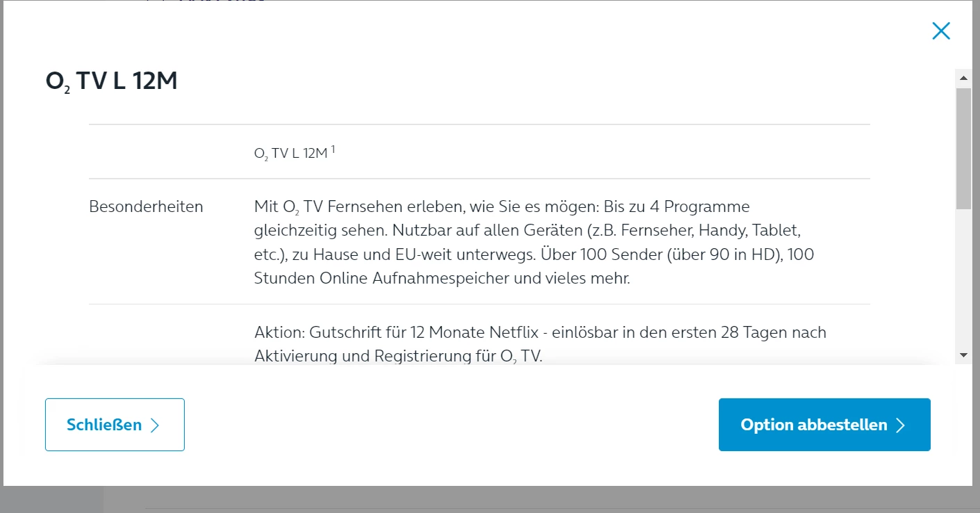Click the vertical scrollbar thumb

[x=963, y=147]
